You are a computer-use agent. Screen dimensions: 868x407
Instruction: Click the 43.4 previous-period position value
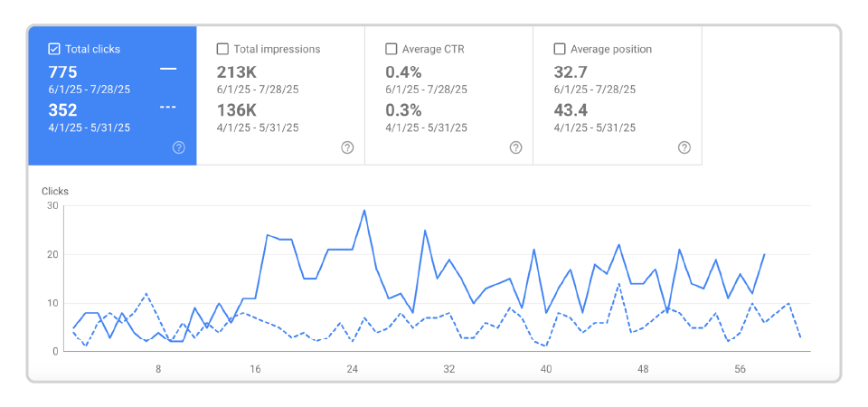(571, 110)
